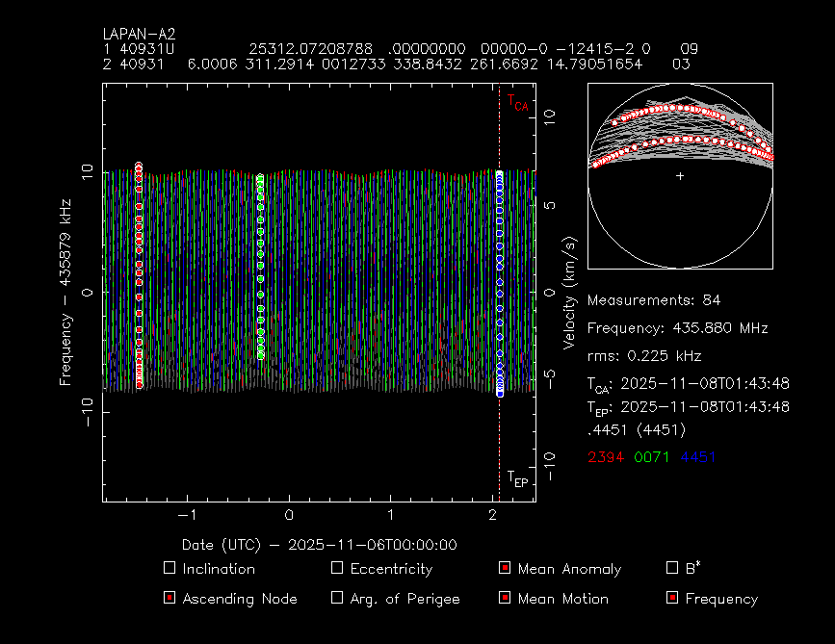Uncheck the Mean Motion checkbox
835x644 pixels.
505,598
